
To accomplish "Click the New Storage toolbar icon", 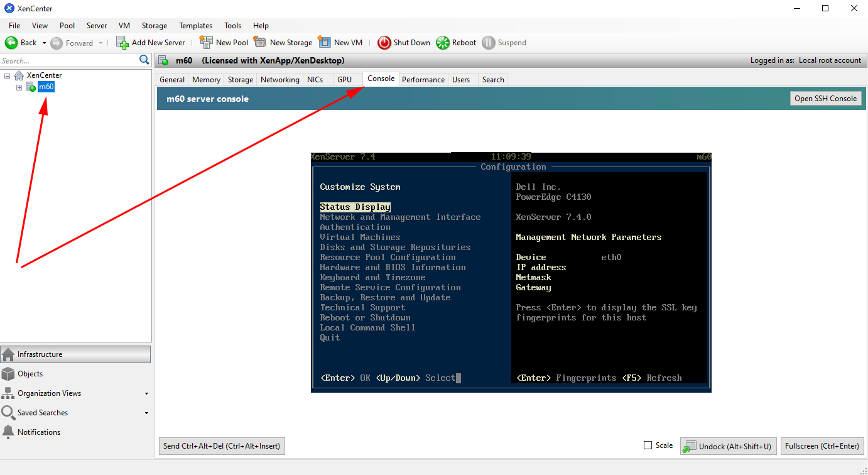I will (x=260, y=42).
